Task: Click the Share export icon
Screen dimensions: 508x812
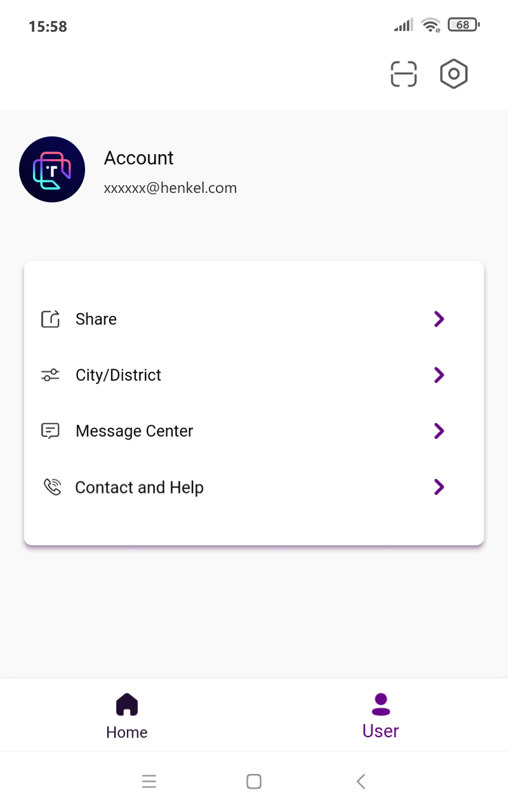Action: (x=51, y=319)
